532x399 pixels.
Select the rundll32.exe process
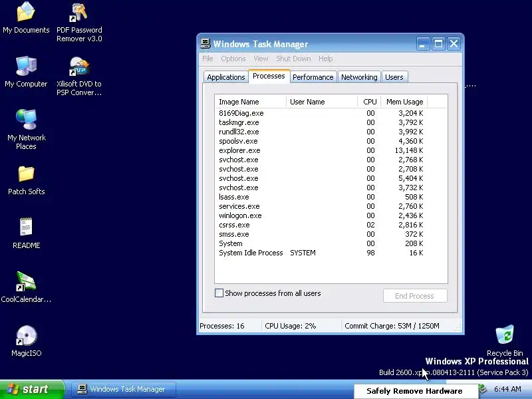321,132
